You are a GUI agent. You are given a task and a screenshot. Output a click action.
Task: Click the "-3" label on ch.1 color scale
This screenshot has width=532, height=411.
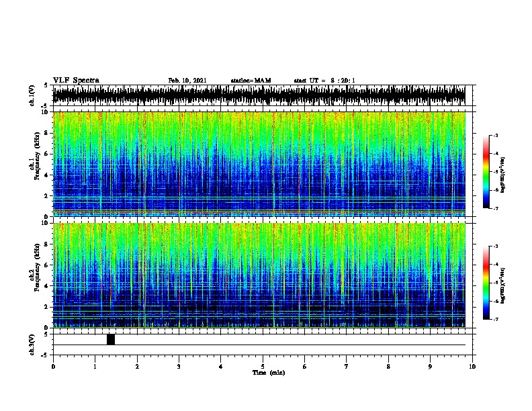pyautogui.click(x=495, y=135)
